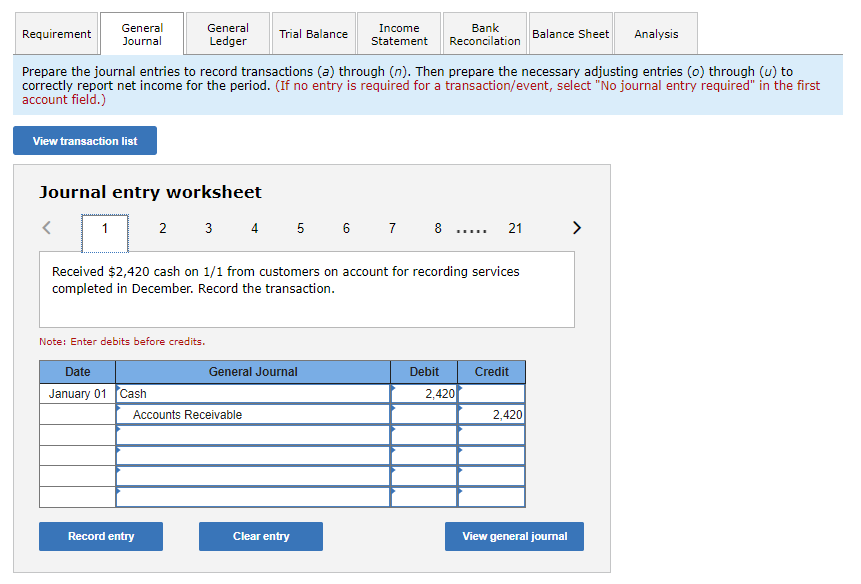Open the account dropdown on the Cash line

click(250, 393)
